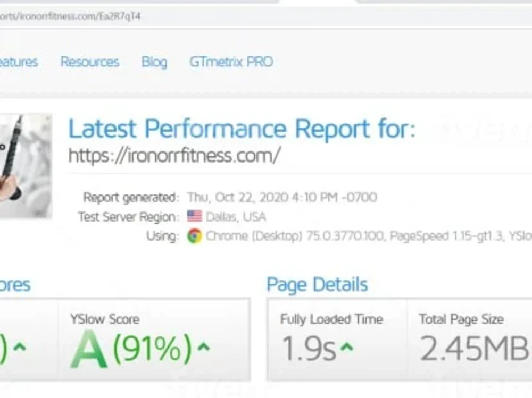Open the partially visible Features menu link
The image size is (532, 398).
pos(19,62)
